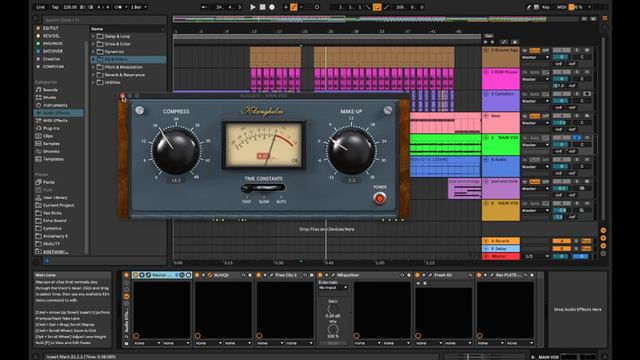
Task: Toggle solo on the Bass track
Action: click(x=577, y=116)
